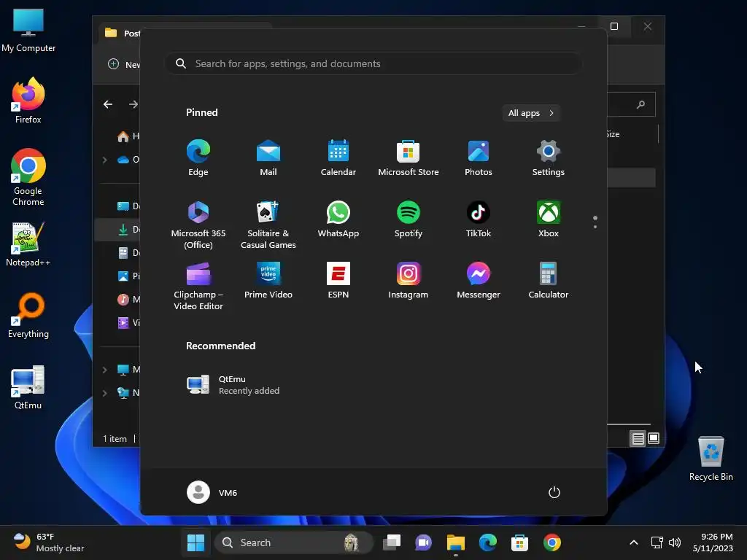
Task: Show hidden system tray icons
Action: (634, 542)
